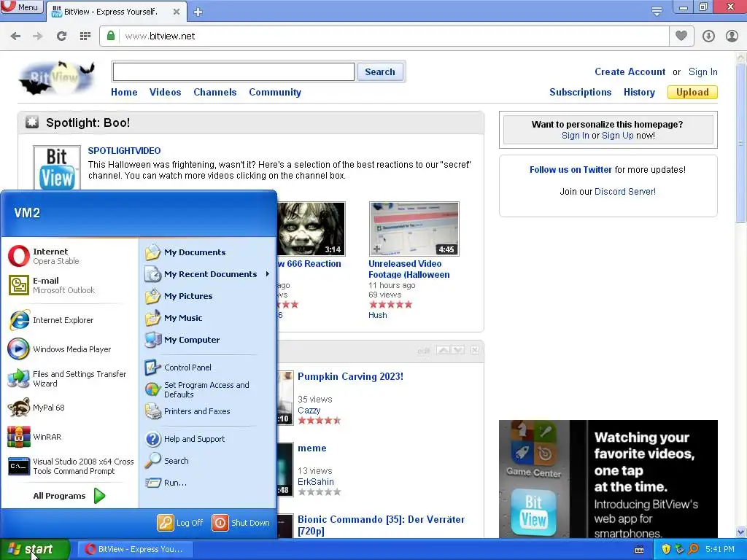Open the Subscriptions link
The image size is (747, 560).
coord(580,93)
